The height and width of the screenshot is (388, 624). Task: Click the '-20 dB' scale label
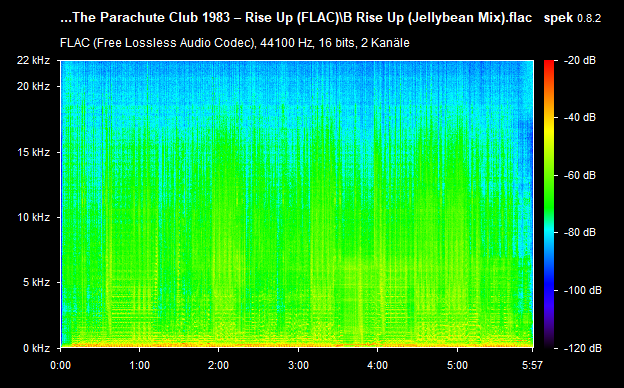click(x=580, y=60)
